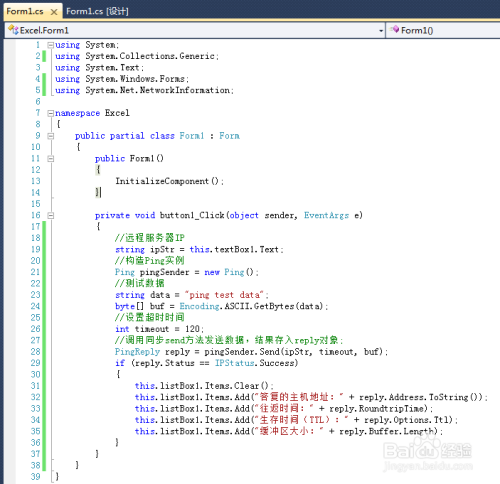Click line number 39 in the margin
This screenshot has width=500, height=484.
point(35,477)
